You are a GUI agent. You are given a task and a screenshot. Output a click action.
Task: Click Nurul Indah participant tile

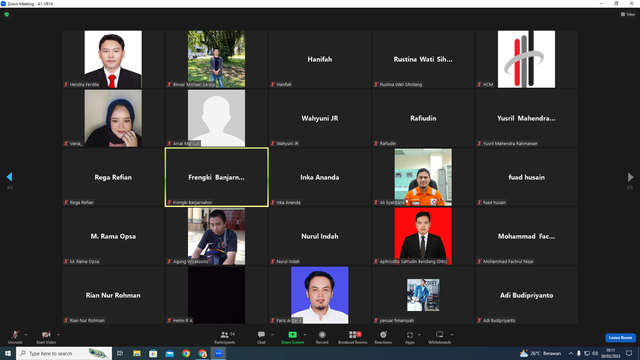320,236
